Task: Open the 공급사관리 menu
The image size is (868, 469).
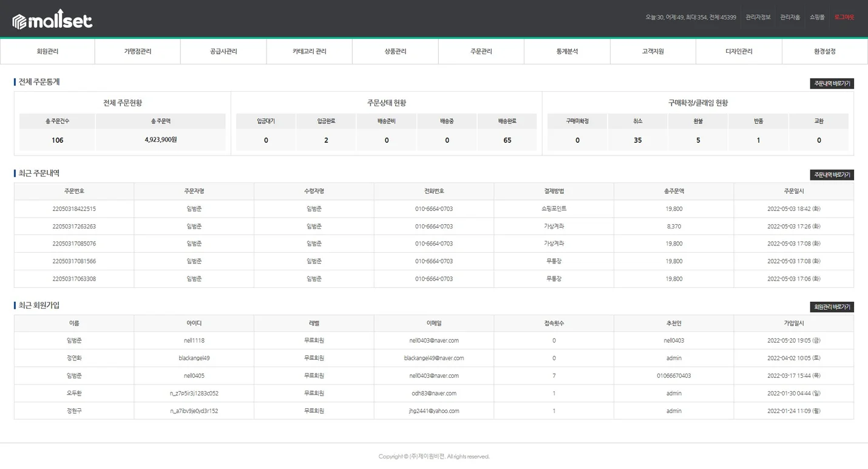Action: [223, 52]
